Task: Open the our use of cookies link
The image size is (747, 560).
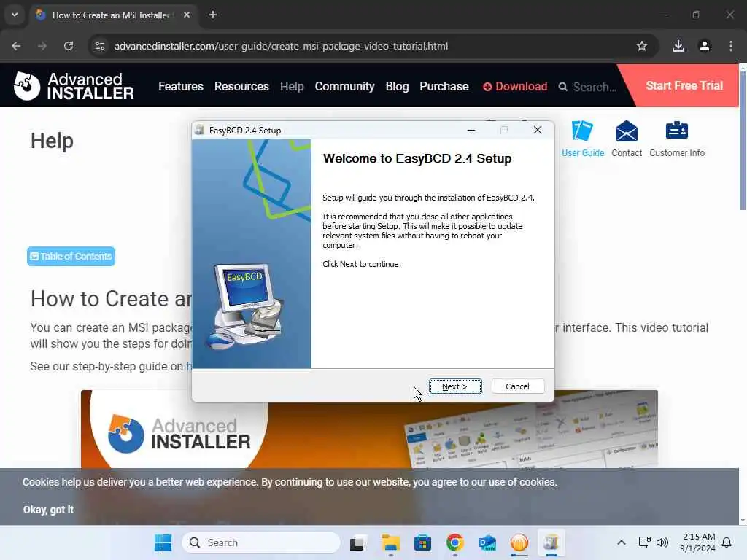Action: tap(513, 482)
